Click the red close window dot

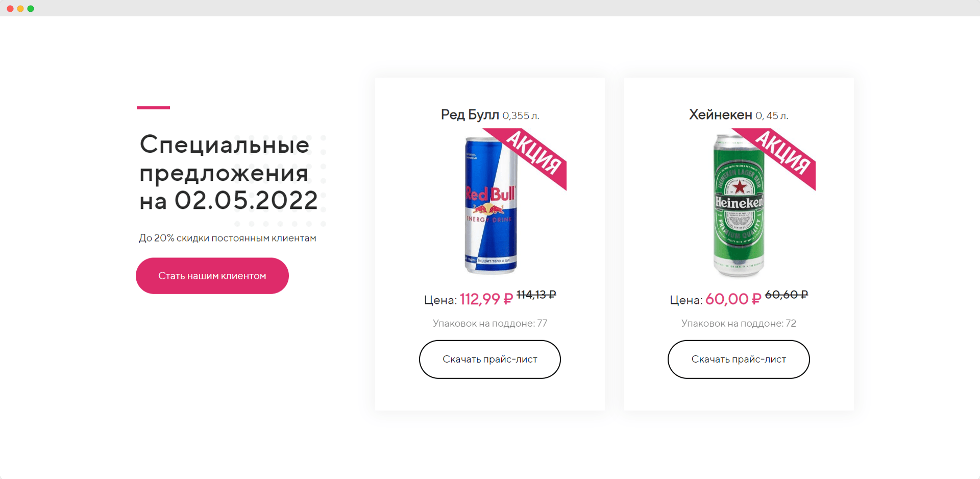10,9
